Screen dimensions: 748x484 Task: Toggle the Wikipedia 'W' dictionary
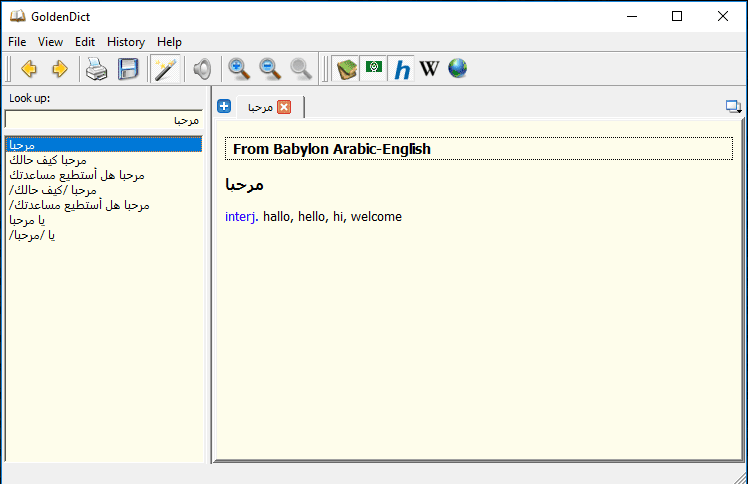[x=429, y=69]
